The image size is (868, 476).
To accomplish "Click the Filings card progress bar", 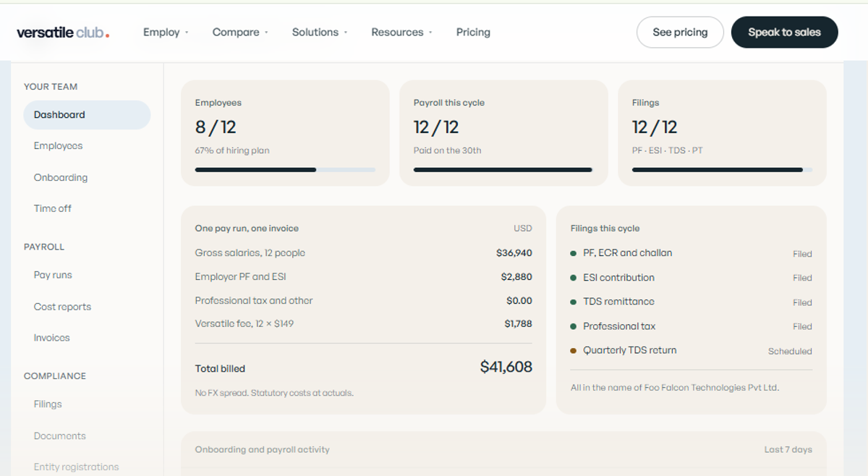I will (722, 170).
